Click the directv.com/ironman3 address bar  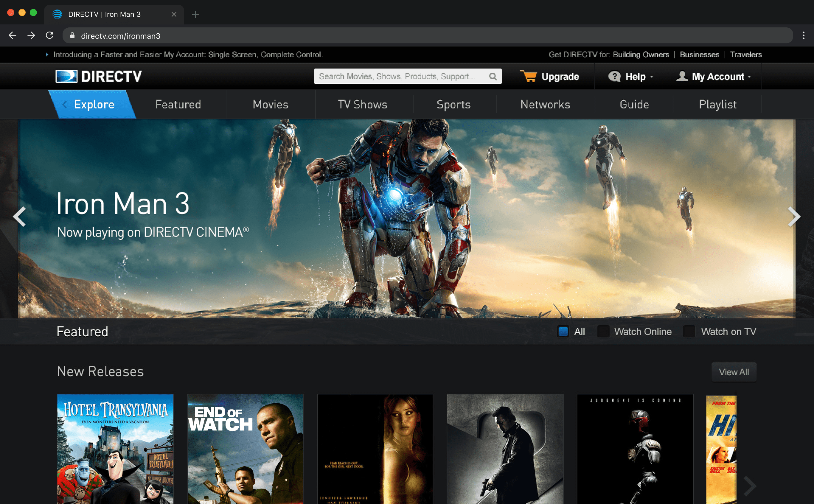tap(427, 35)
